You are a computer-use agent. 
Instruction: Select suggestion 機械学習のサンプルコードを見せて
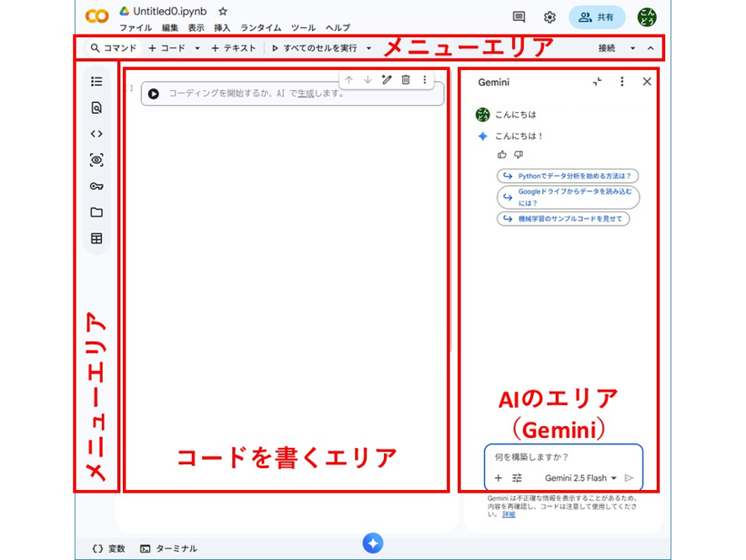tap(563, 219)
